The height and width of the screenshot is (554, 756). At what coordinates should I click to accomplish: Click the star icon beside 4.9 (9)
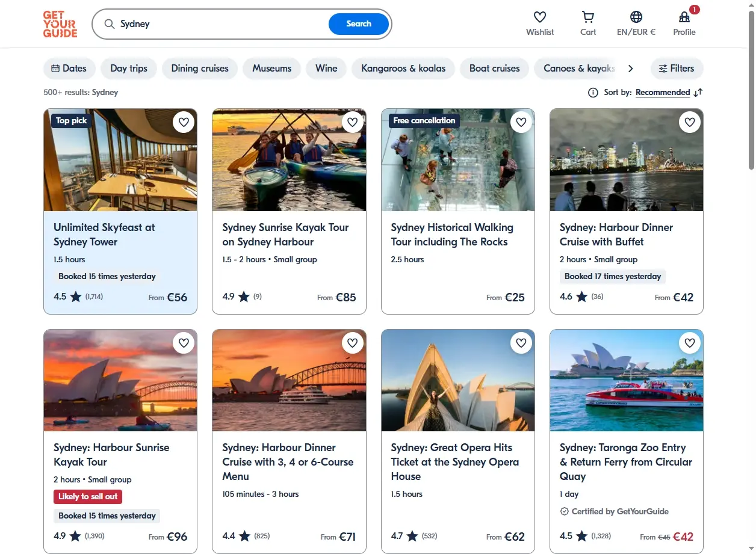(x=243, y=297)
